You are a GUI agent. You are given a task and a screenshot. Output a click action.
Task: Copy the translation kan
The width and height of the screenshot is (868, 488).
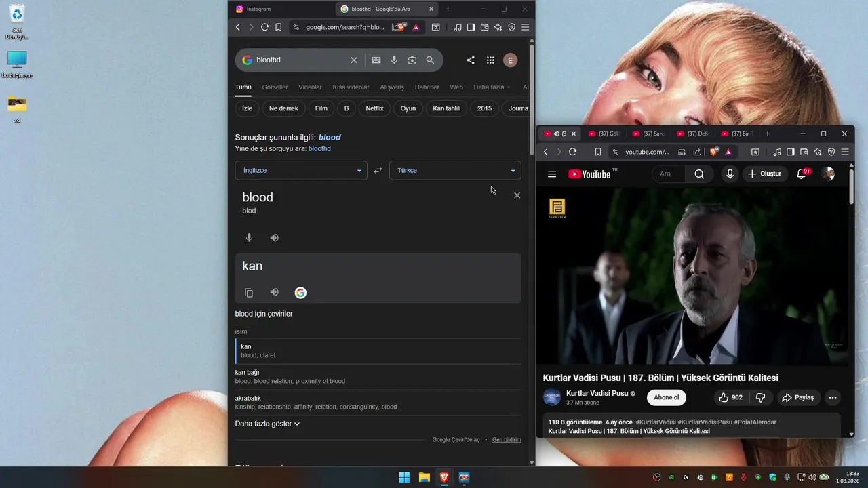coord(249,292)
